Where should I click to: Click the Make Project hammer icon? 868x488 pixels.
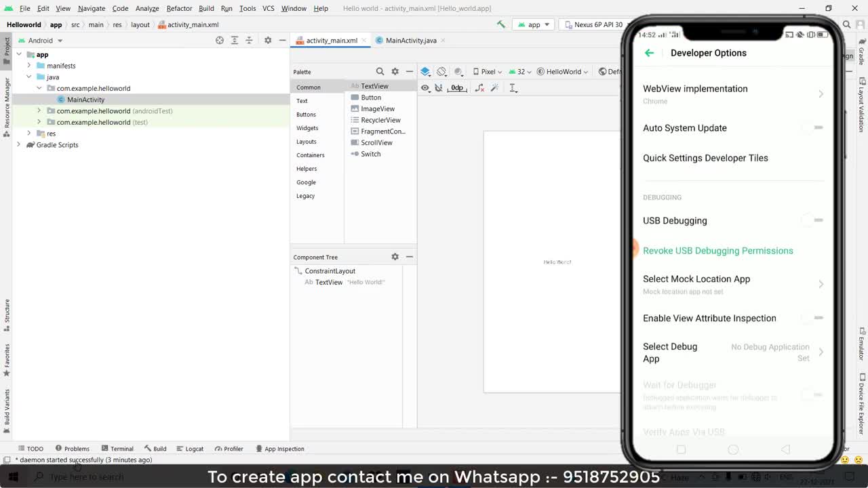(x=500, y=24)
